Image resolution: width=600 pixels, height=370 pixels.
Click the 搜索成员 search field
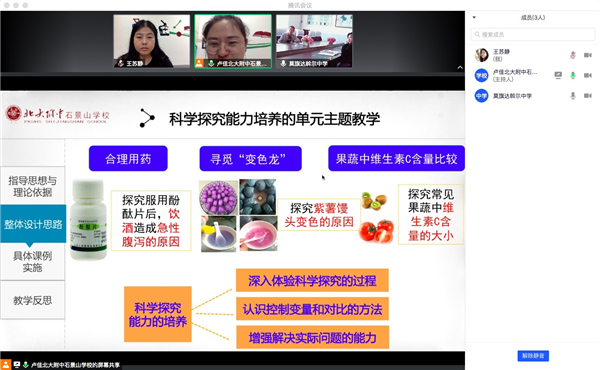click(533, 34)
